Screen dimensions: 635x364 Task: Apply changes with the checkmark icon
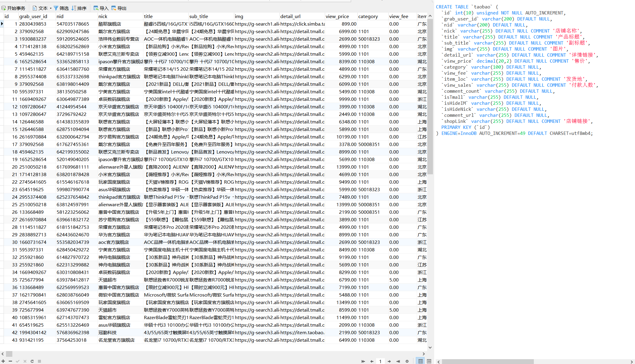[x=17, y=361]
